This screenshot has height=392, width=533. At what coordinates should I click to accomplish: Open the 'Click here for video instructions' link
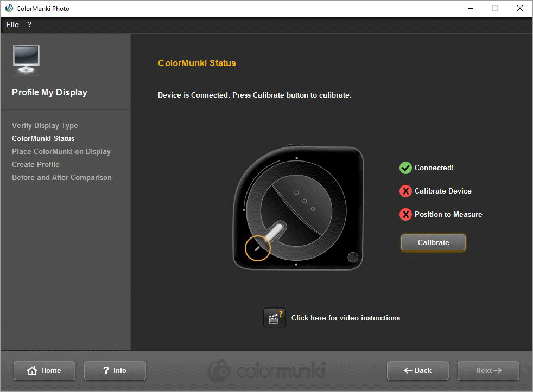(345, 318)
